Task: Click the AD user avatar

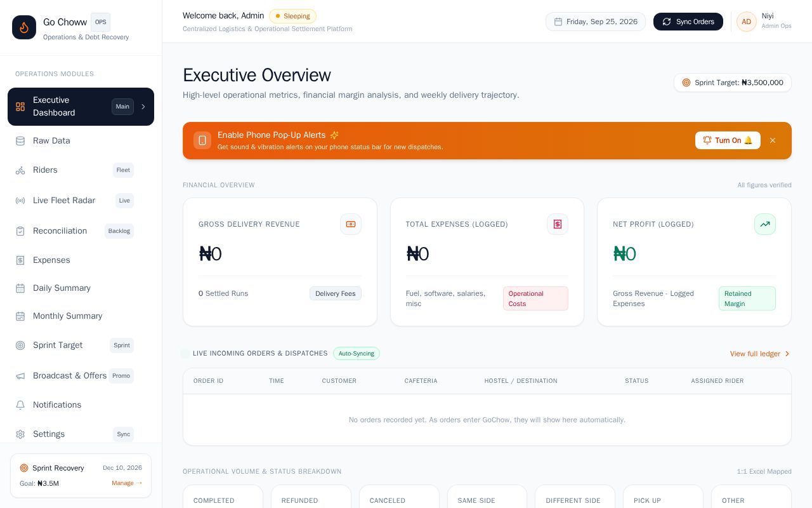Action: [747, 22]
